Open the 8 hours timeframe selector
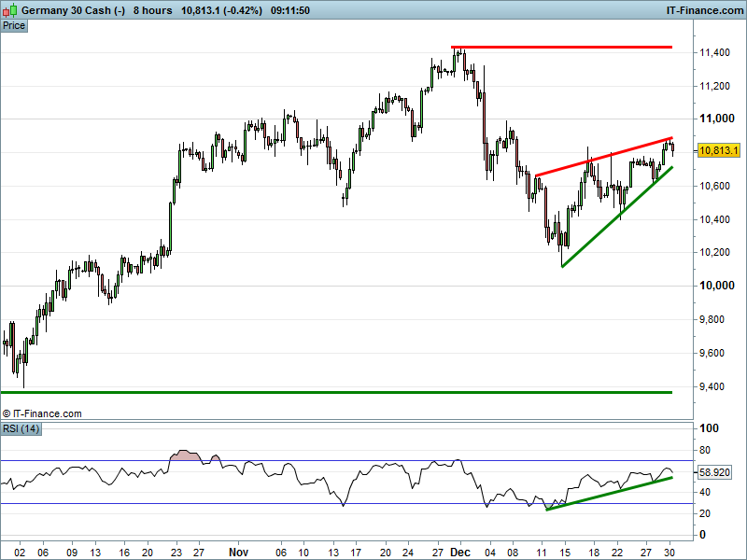Image resolution: width=747 pixels, height=560 pixels. (154, 10)
